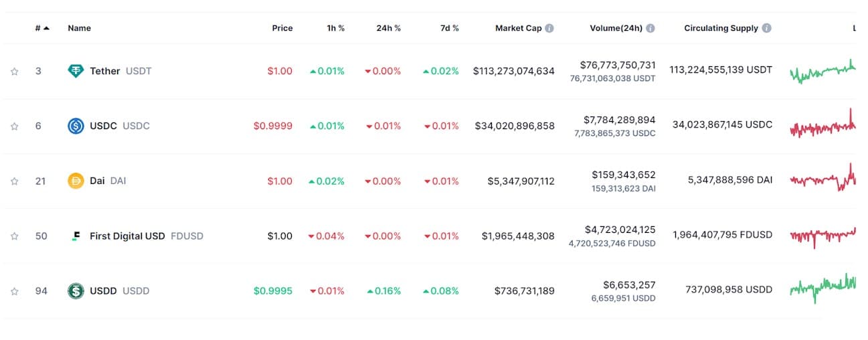The width and height of the screenshot is (868, 340).
Task: Sort coins by 24h % change
Action: pyautogui.click(x=388, y=28)
